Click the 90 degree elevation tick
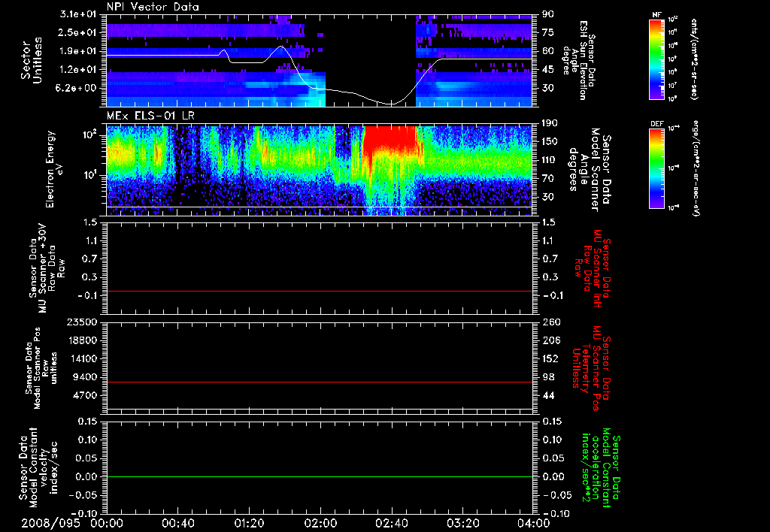Screen dimensions: 770x532 pyautogui.click(x=548, y=14)
